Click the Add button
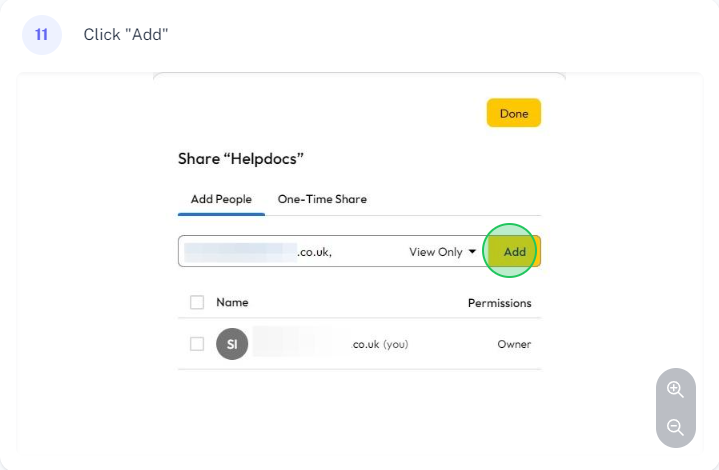The width and height of the screenshot is (719, 470). (x=514, y=251)
